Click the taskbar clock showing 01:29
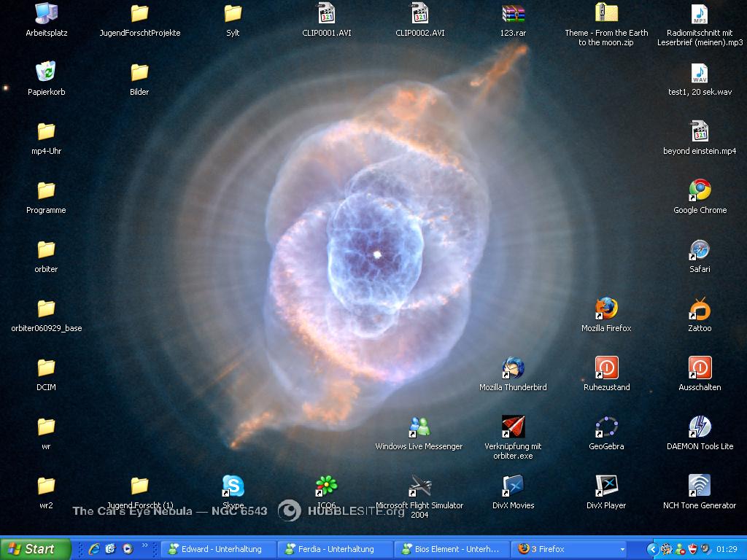This screenshot has width=747, height=560. coord(727,549)
